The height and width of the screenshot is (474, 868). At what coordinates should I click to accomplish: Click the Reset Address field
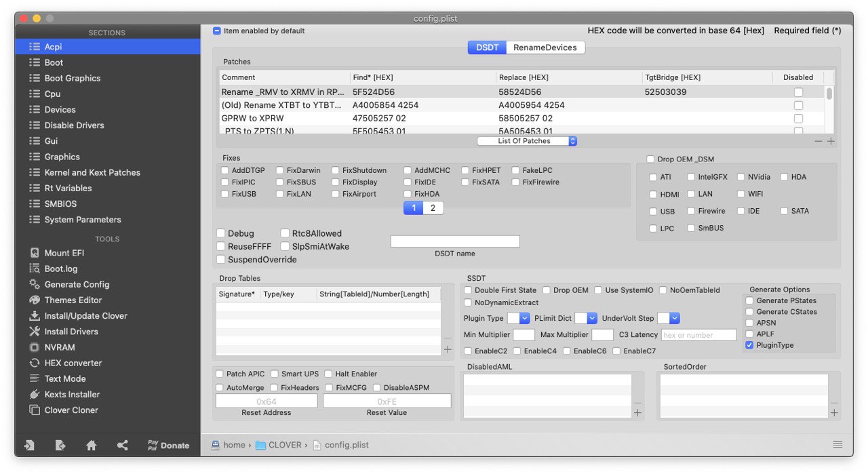point(267,401)
